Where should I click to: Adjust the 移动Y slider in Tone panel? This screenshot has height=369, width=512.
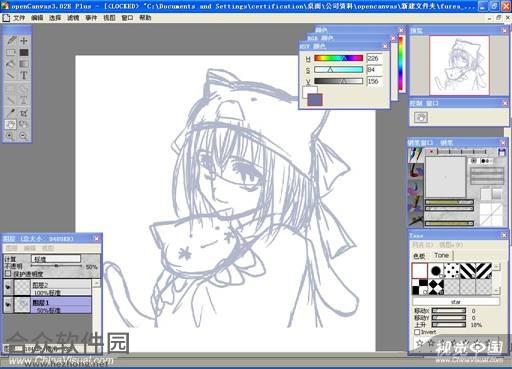[449, 318]
